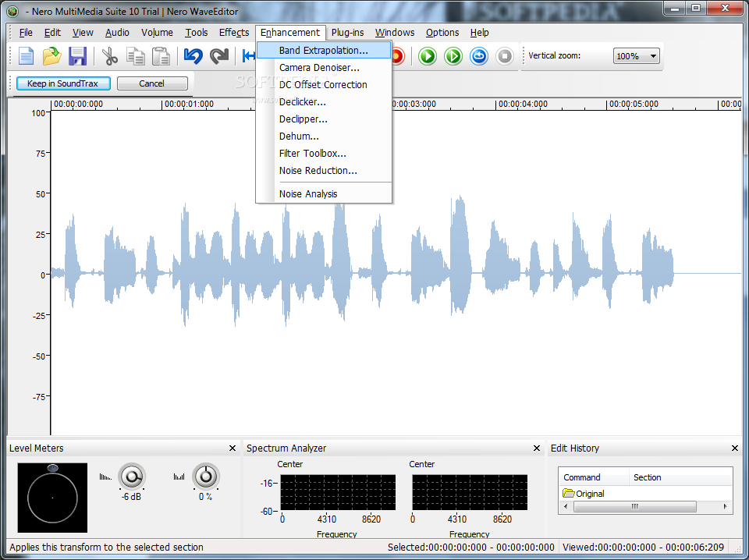749x560 pixels.
Task: Redo the action with the gray arrow
Action: (x=219, y=56)
